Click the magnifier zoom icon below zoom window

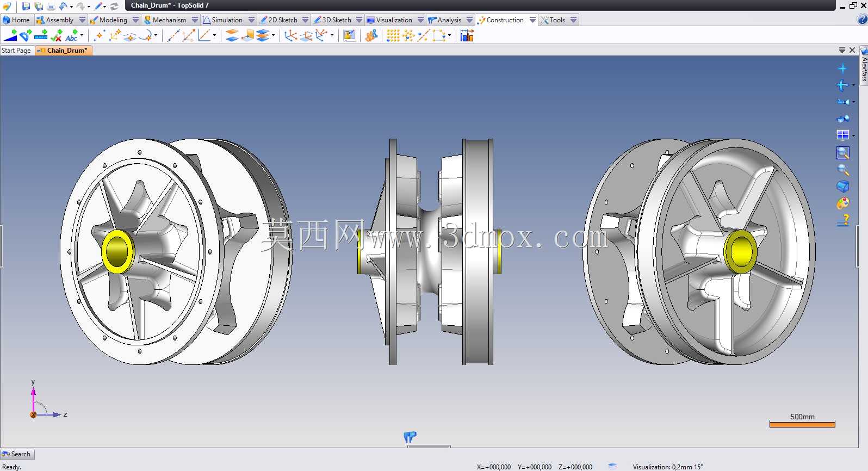[843, 170]
